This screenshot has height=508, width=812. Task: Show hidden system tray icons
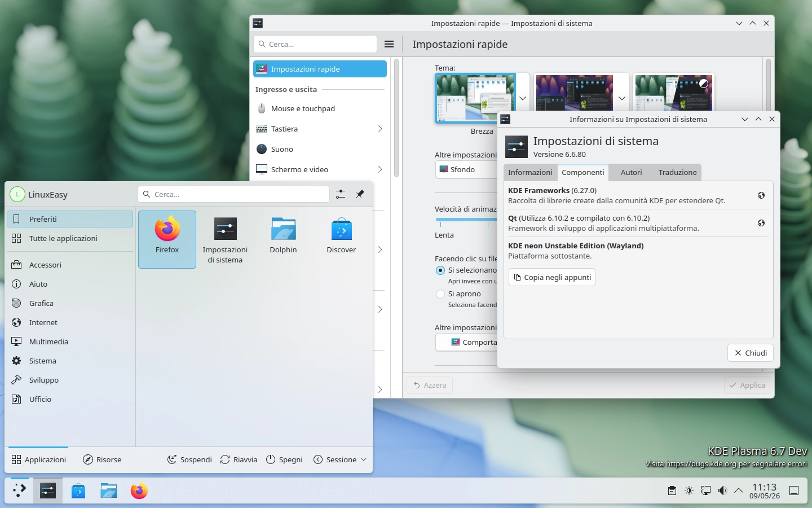(739, 491)
